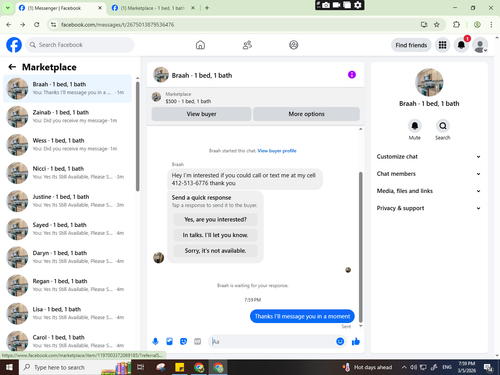The image size is (500, 375).
Task: Record a voice clip with the microphone icon
Action: [x=155, y=341]
